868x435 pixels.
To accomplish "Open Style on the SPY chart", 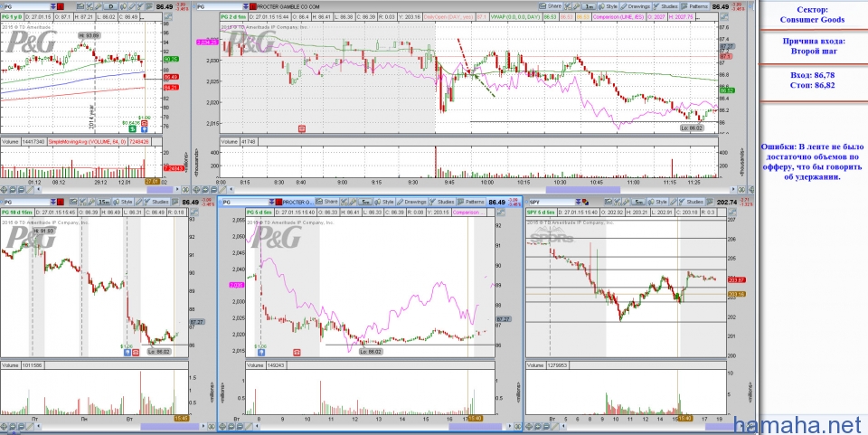I will tap(657, 202).
